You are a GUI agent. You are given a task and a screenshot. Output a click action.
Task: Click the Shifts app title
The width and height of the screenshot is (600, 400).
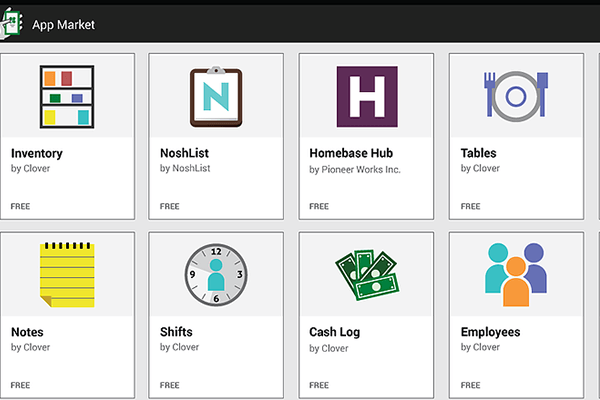click(176, 332)
